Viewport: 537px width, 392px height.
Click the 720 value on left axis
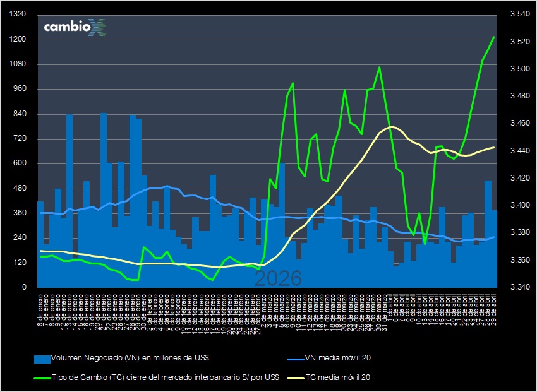(20, 139)
